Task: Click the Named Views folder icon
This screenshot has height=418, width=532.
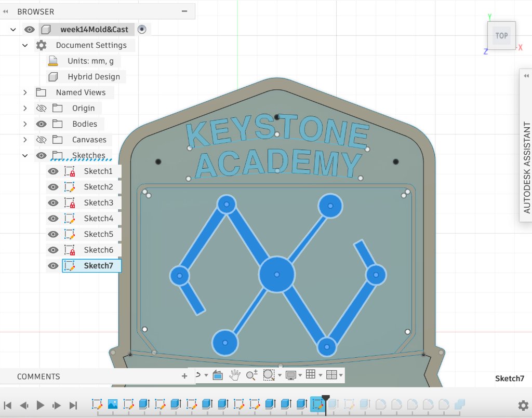Action: 41,92
